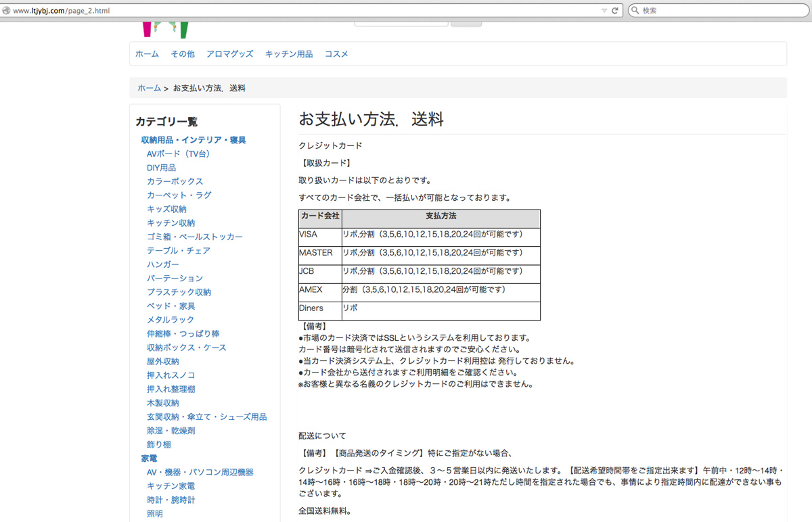
Task: Go to コスメ in the top navigation
Action: [x=336, y=54]
